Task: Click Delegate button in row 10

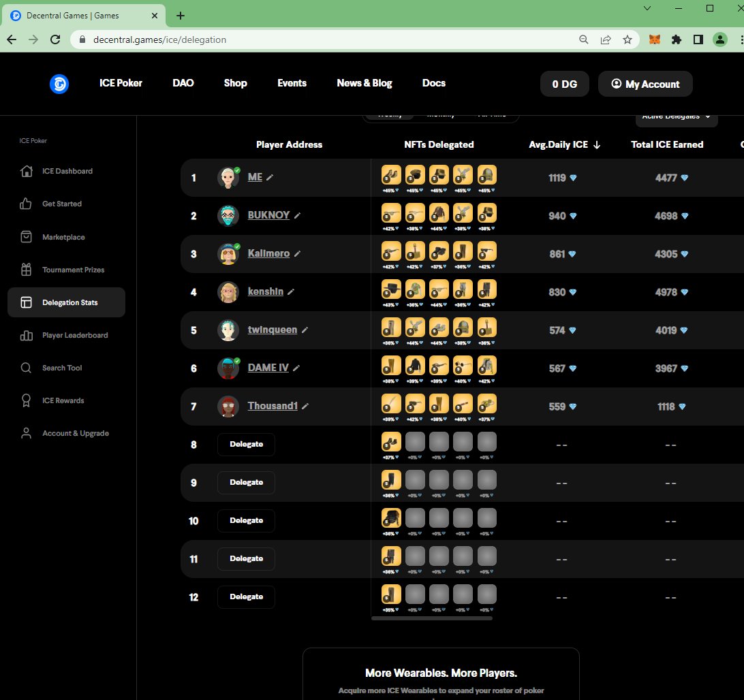Action: pyautogui.click(x=246, y=521)
